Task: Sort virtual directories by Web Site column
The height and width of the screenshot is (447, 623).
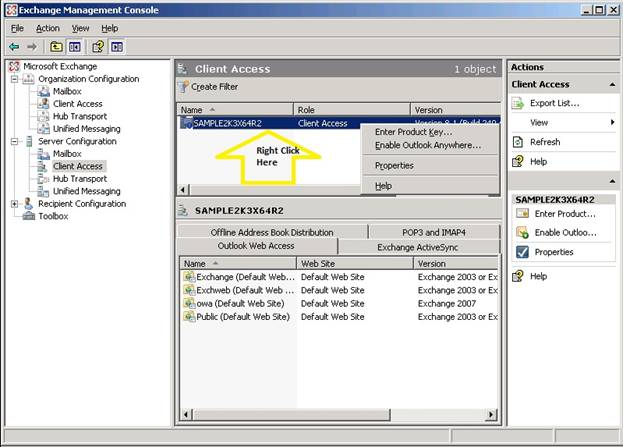Action: pos(355,263)
